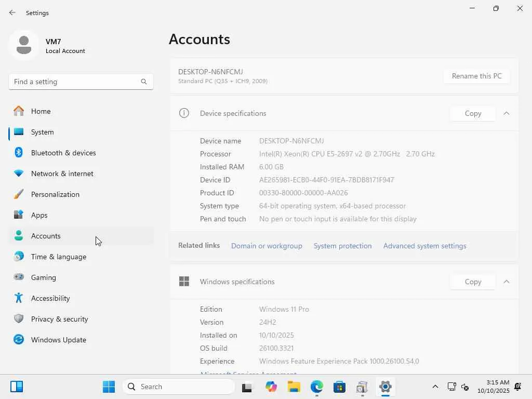
Task: Click the muted volume tray icon
Action: click(x=465, y=387)
